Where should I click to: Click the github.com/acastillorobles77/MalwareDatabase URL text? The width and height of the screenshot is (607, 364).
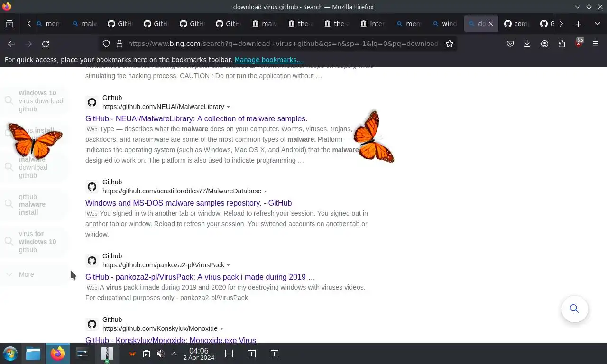pos(182,191)
